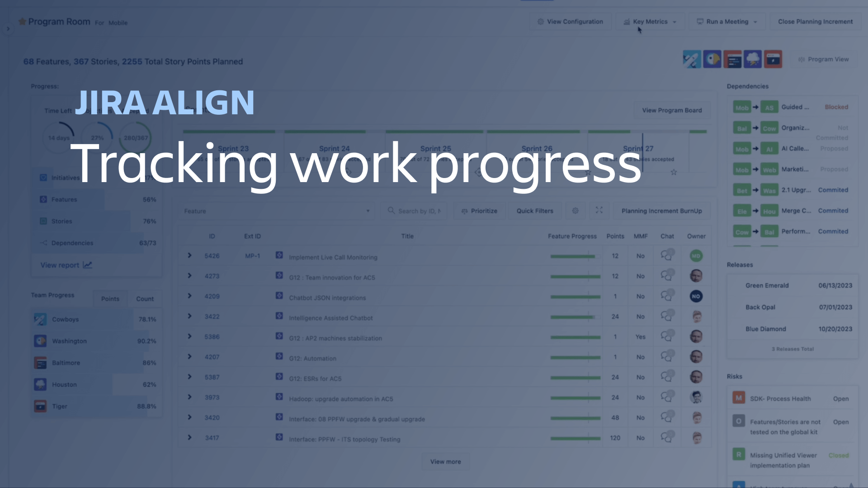Expand feature row ID 4273

click(x=189, y=276)
